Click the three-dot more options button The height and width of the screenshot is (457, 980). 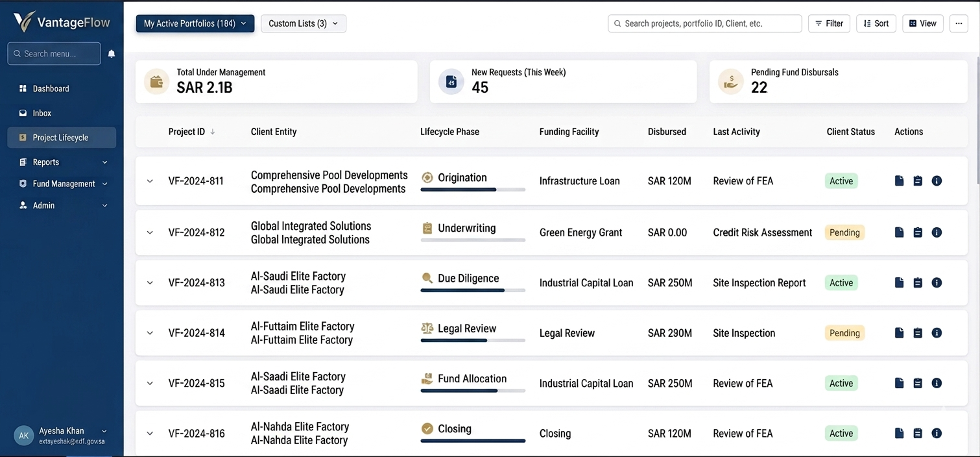coord(959,23)
